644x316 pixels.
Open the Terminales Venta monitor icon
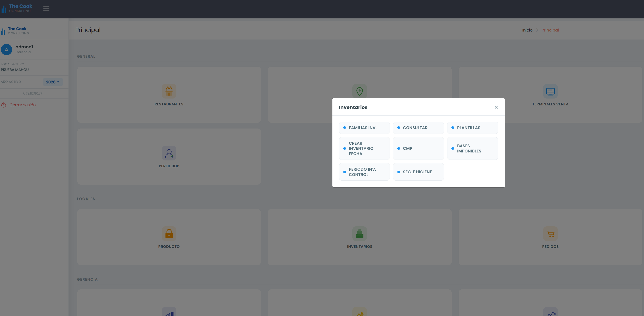[x=550, y=91]
